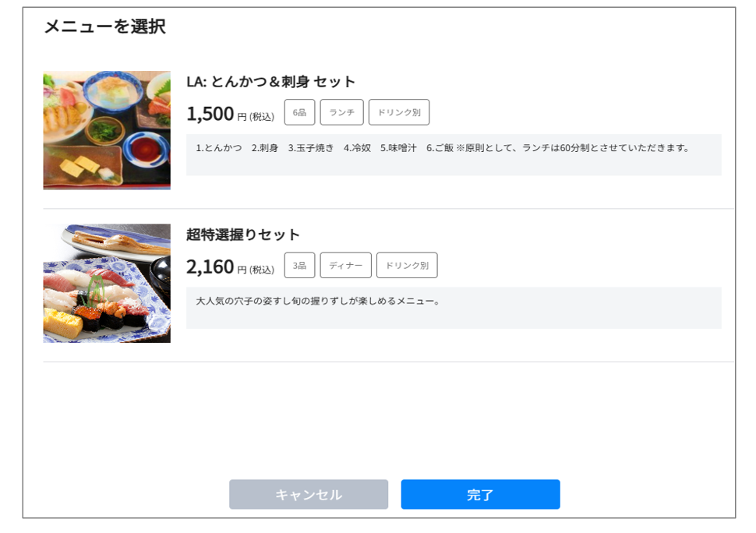
Task: Cancel with the キャンセル button
Action: coord(309,495)
